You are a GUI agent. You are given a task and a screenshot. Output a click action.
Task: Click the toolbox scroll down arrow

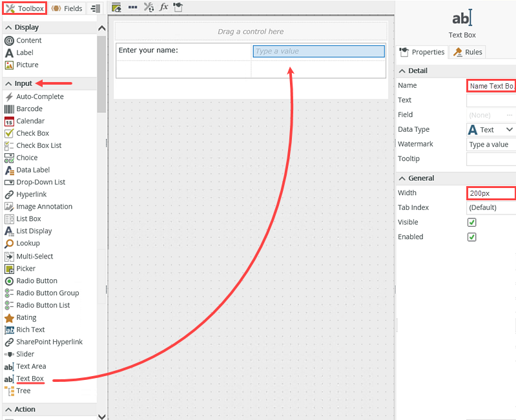pos(101,416)
